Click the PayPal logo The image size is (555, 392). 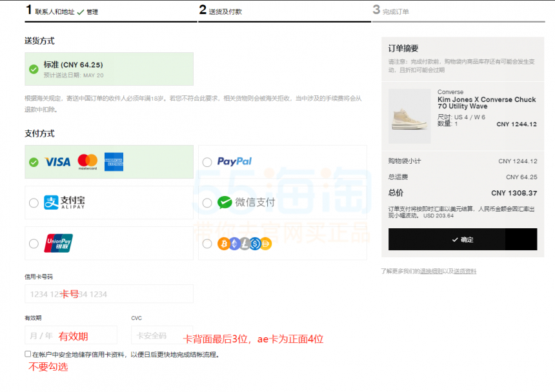click(234, 162)
